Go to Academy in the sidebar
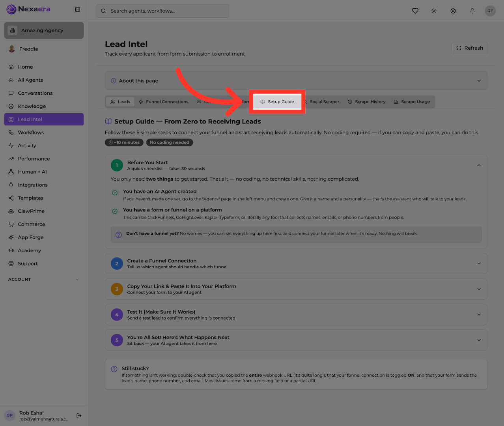The width and height of the screenshot is (504, 426). [x=44, y=250]
